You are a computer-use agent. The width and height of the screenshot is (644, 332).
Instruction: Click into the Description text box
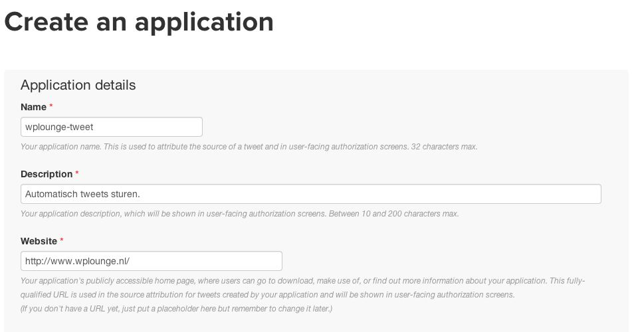coord(311,194)
